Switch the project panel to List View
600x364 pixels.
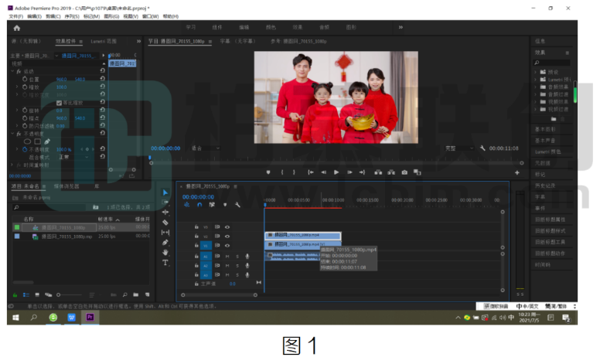[26, 294]
